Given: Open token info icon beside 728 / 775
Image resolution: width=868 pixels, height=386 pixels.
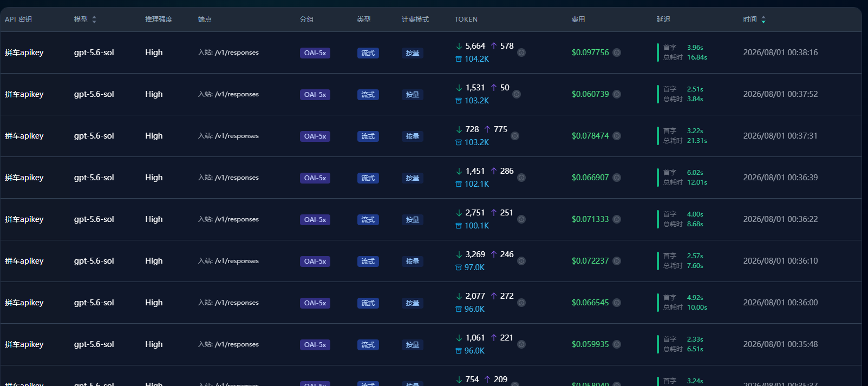Looking at the screenshot, I should [x=515, y=136].
